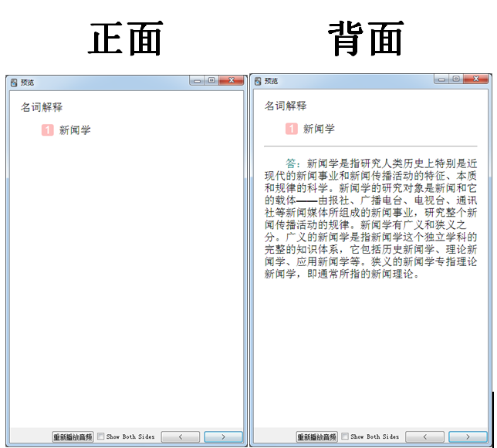The image size is (497, 448).
Task: Go to previous card in back window
Action: click(424, 437)
